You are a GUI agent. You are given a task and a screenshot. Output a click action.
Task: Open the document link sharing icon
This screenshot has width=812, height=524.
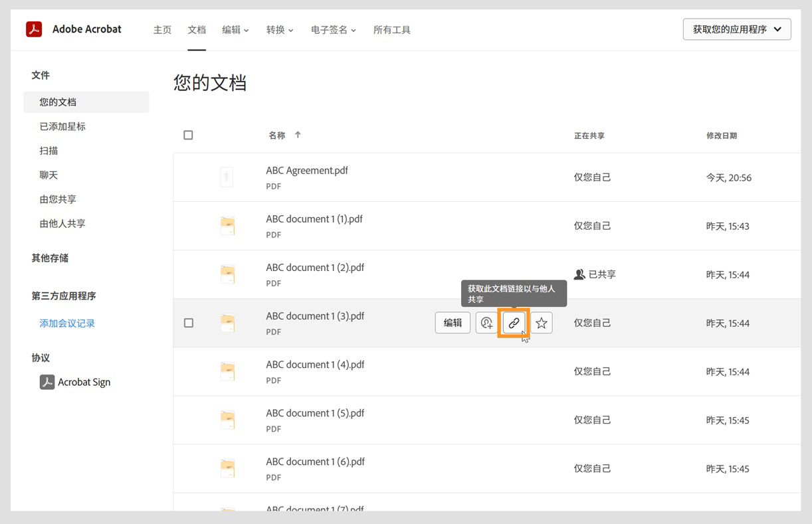pyautogui.click(x=513, y=323)
